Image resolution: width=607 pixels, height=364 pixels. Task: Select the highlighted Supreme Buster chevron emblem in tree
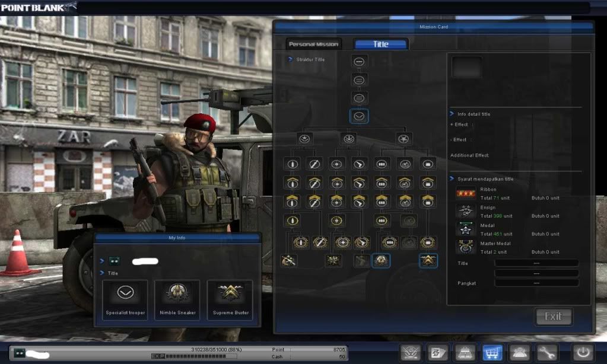[428, 261]
